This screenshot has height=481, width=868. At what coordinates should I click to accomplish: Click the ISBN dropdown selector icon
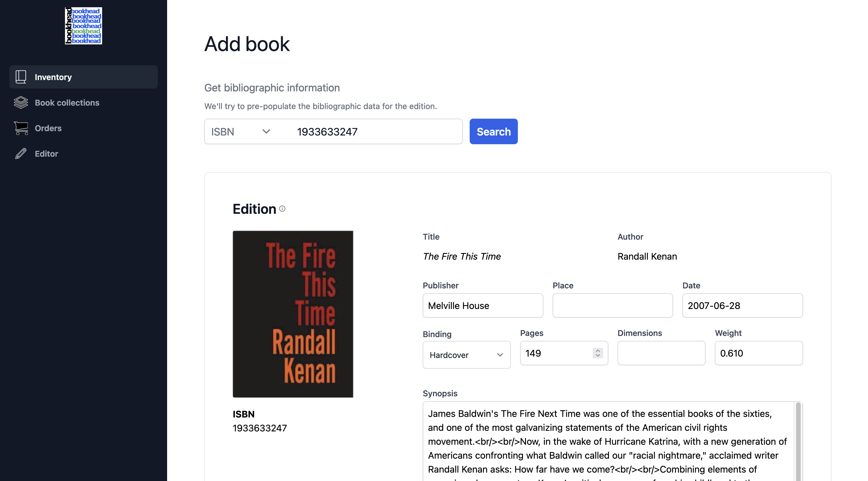pyautogui.click(x=266, y=131)
